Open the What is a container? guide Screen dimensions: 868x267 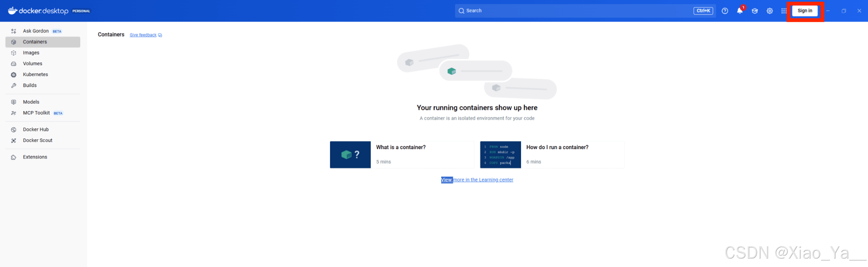402,155
